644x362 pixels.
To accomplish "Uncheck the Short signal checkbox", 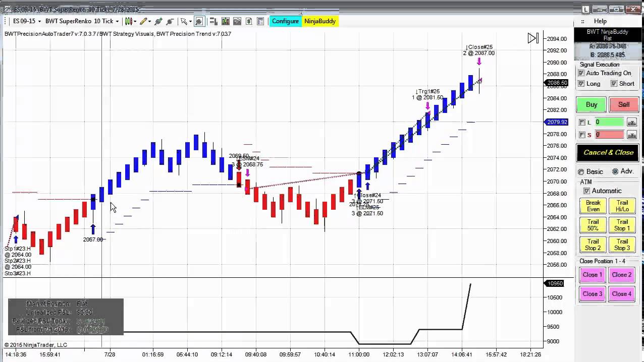I will 614,84.
